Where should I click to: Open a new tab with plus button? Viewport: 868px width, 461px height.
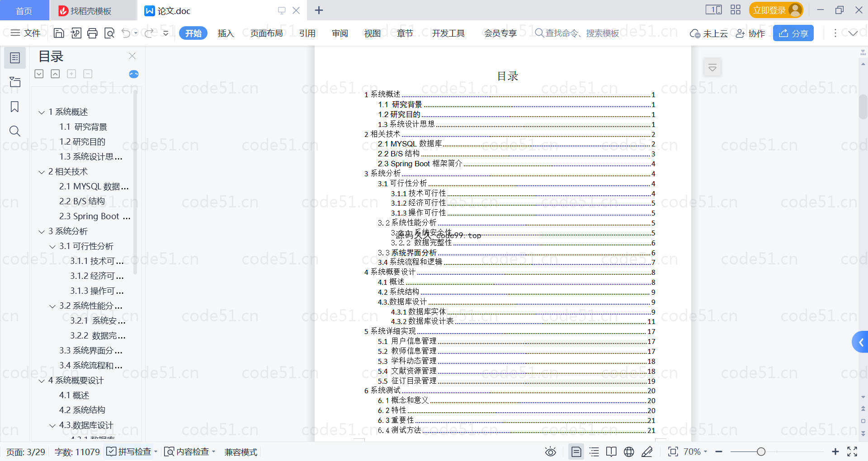(319, 10)
